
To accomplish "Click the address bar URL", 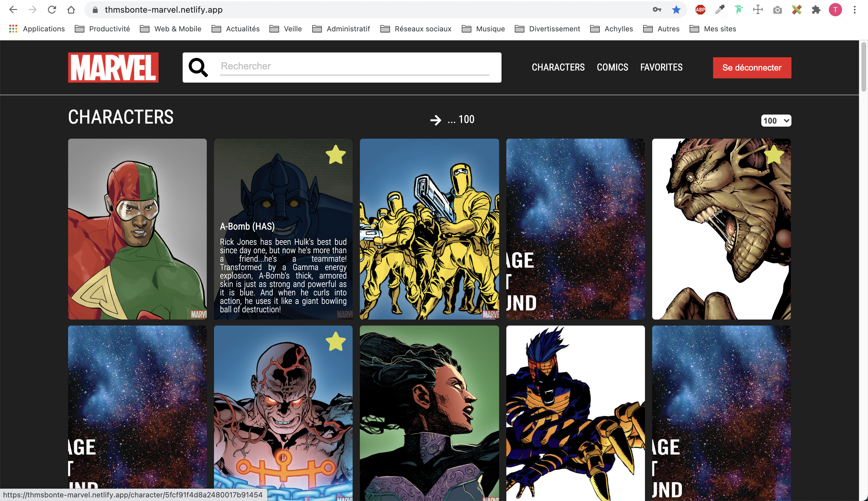I will (x=163, y=10).
